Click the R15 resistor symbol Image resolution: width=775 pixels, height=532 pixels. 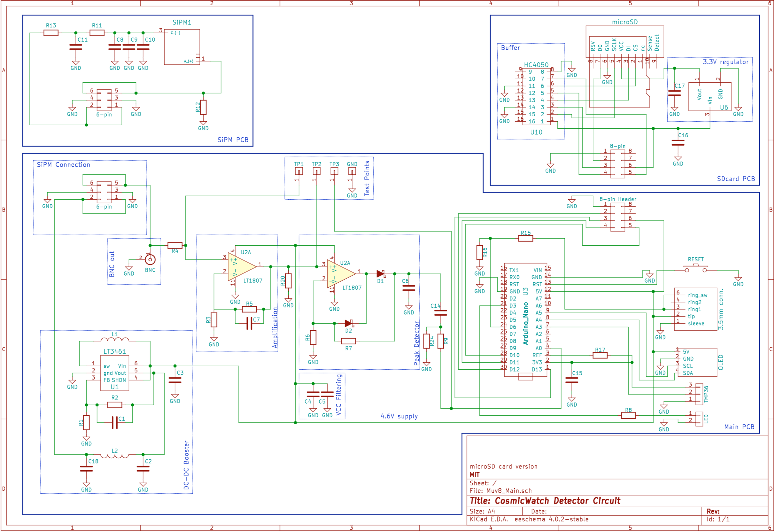[x=526, y=239]
